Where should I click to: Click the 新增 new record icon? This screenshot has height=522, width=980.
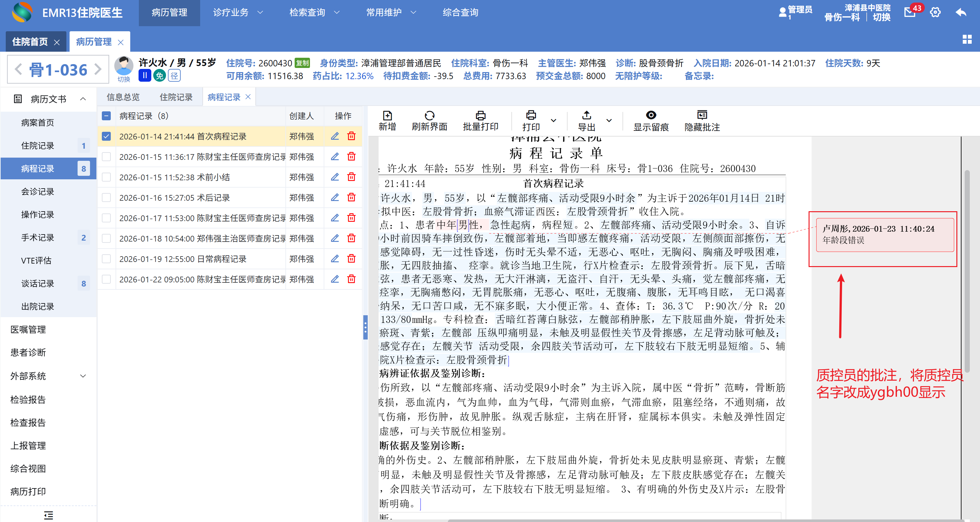[387, 115]
